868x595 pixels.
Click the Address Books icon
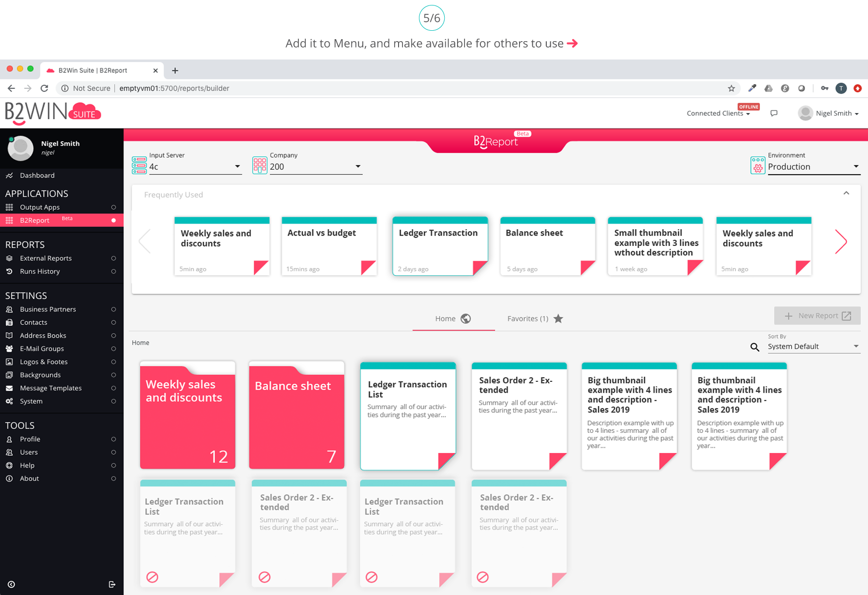(9, 336)
